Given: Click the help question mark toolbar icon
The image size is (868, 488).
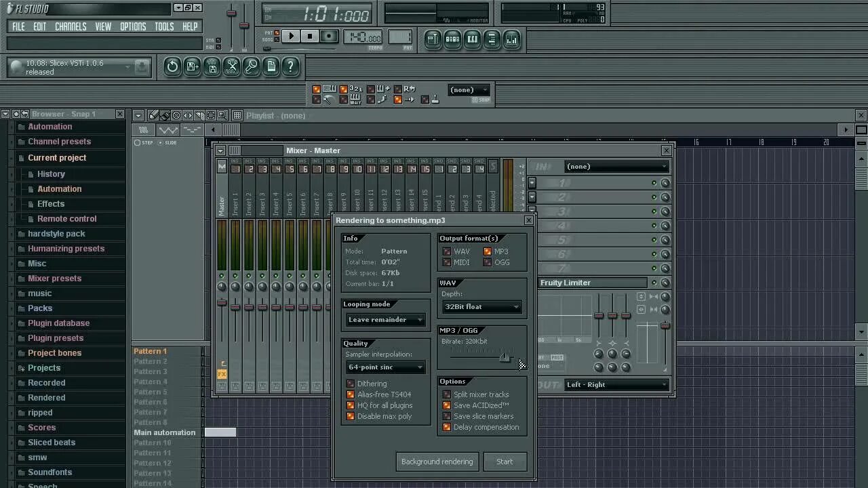Looking at the screenshot, I should point(290,66).
